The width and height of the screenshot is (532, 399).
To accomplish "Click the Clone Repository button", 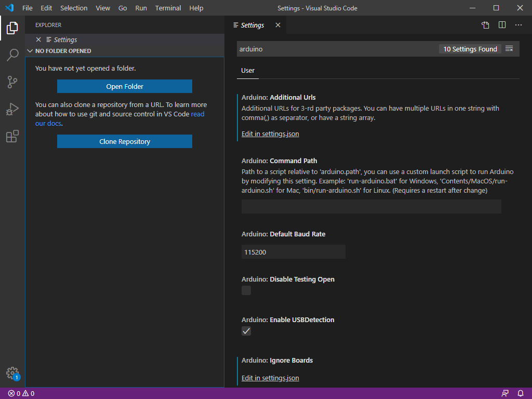I will (x=125, y=141).
